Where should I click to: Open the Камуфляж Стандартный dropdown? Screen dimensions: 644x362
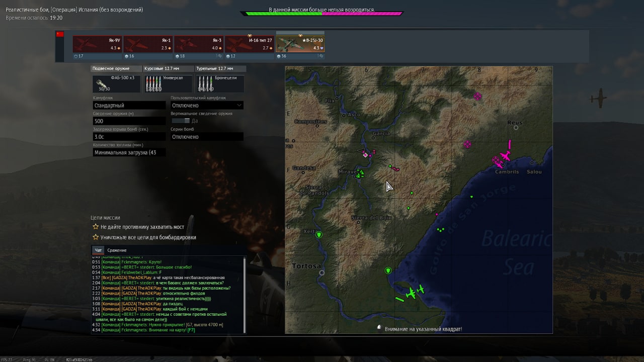pyautogui.click(x=129, y=106)
